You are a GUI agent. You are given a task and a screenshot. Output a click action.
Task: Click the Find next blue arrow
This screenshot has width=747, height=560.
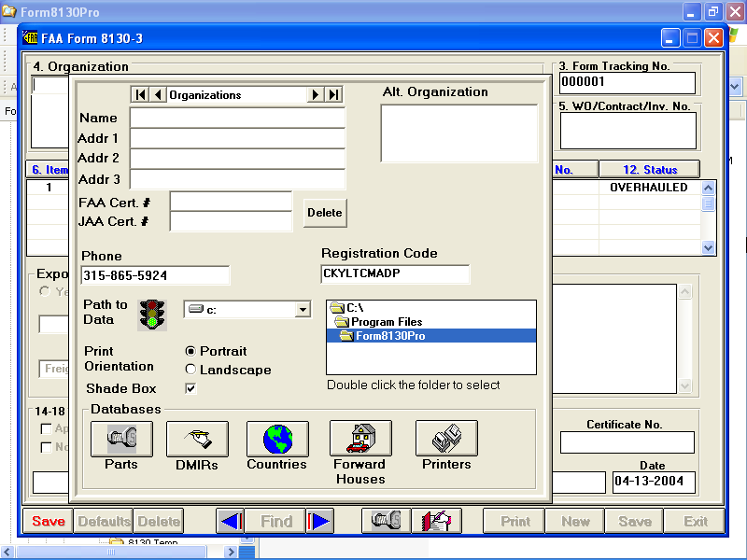(x=319, y=522)
